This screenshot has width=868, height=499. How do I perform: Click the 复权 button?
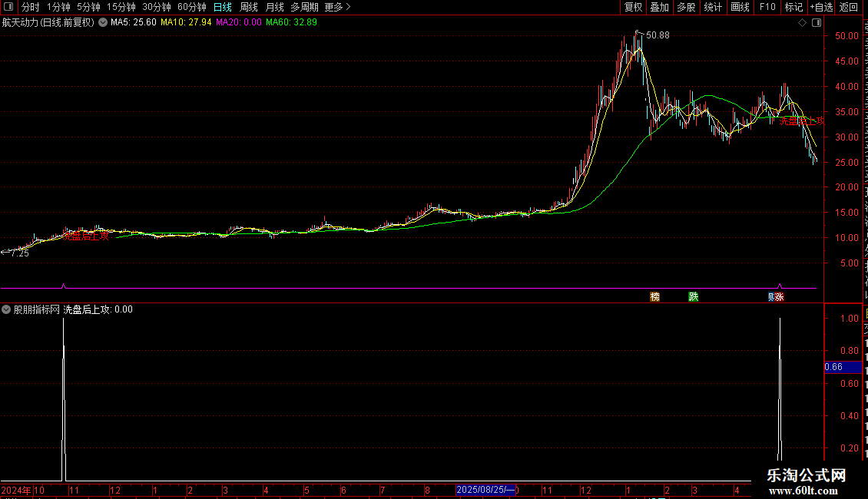(633, 7)
